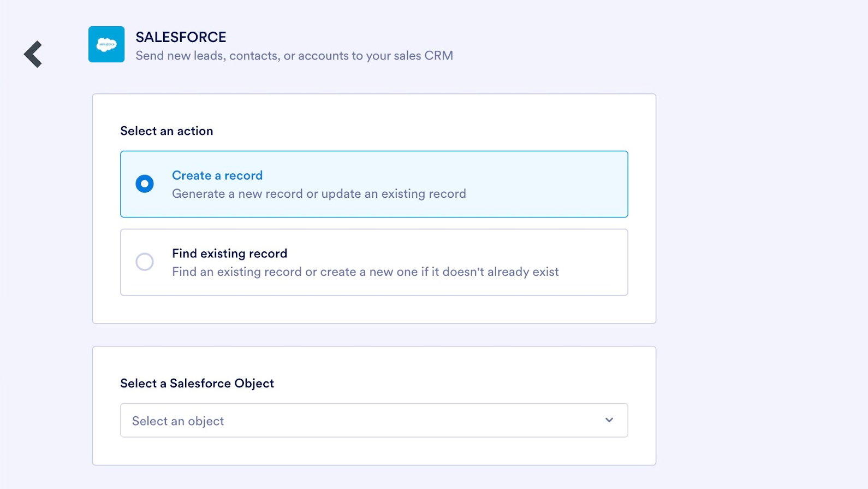Image resolution: width=868 pixels, height=489 pixels.
Task: Select the Create a record radio button
Action: 145,184
